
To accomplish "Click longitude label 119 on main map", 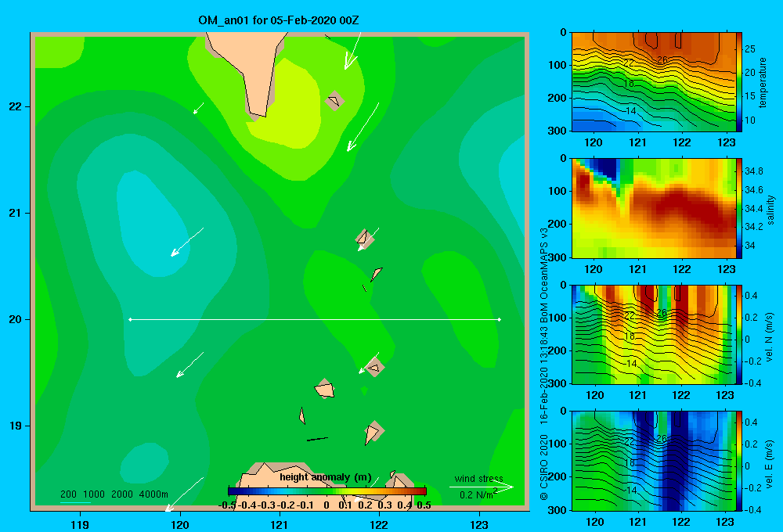I will click(80, 524).
